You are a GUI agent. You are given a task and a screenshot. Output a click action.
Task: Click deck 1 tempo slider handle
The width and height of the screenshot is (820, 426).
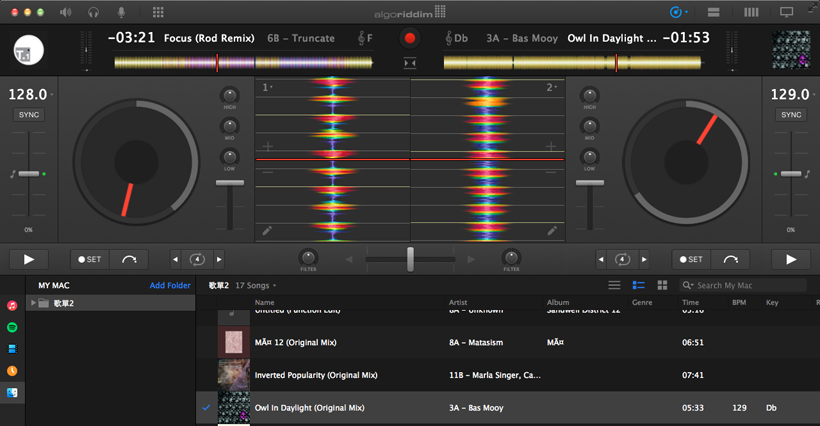[29, 174]
